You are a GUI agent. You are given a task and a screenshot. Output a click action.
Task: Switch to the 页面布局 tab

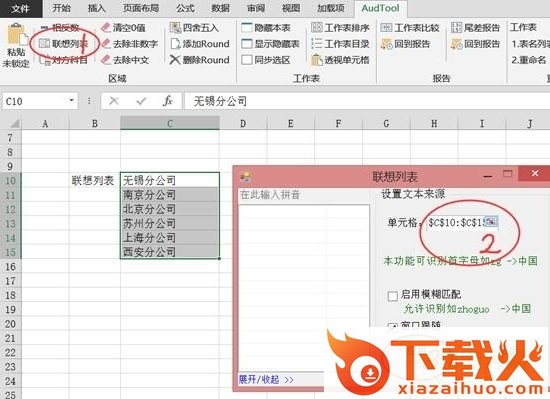point(141,8)
